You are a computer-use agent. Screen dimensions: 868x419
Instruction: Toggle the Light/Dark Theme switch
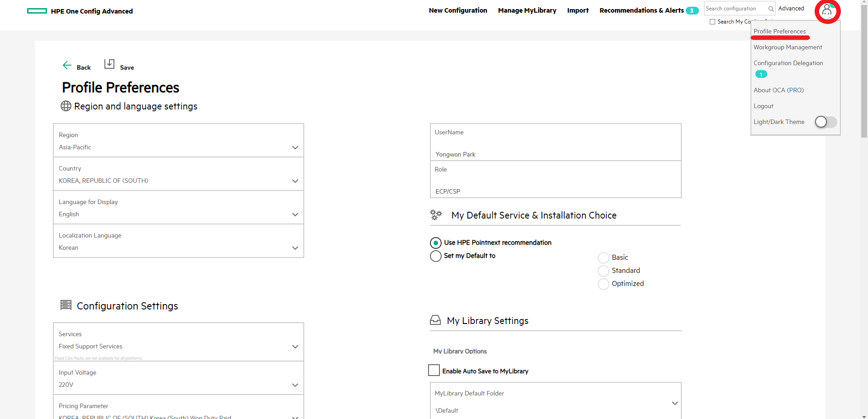coord(826,122)
